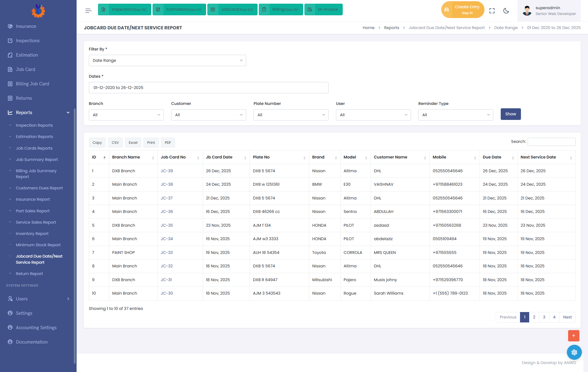Click the Estimation sidebar icon
The height and width of the screenshot is (372, 588).
click(x=10, y=55)
